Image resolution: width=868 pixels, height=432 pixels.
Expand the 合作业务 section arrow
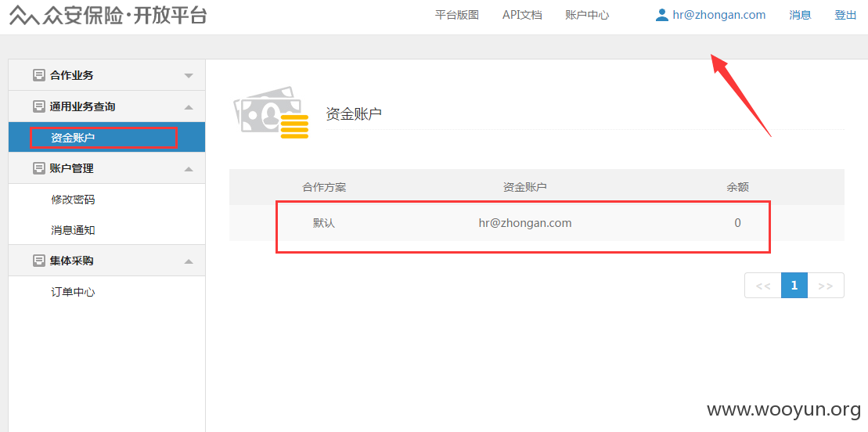pos(189,76)
